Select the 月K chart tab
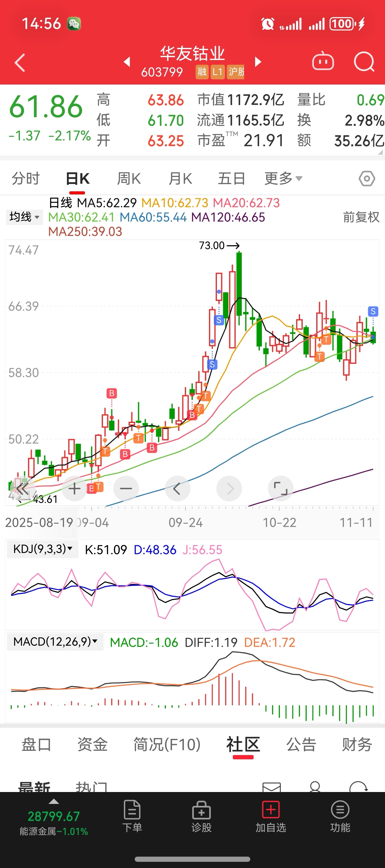 click(x=181, y=178)
